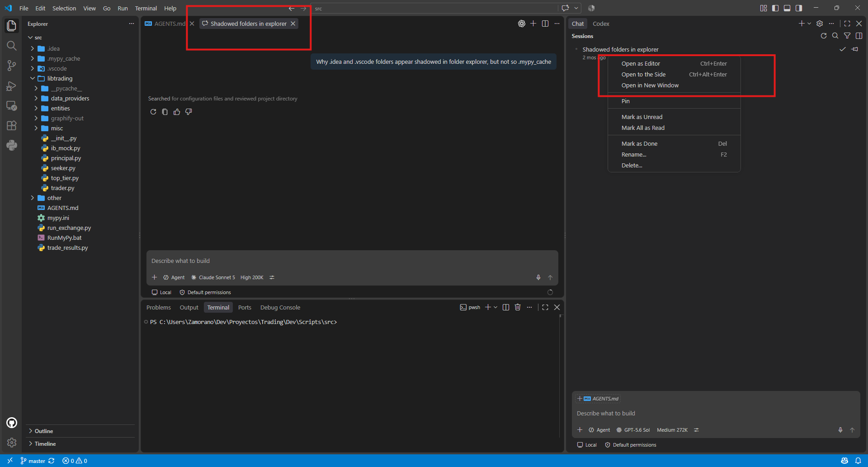Click the High 200K context setting

252,277
